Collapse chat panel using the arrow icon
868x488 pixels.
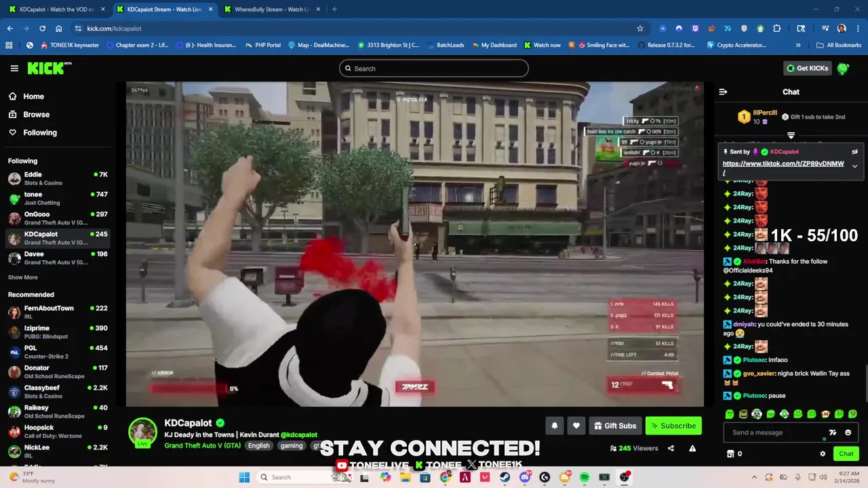[x=723, y=92]
